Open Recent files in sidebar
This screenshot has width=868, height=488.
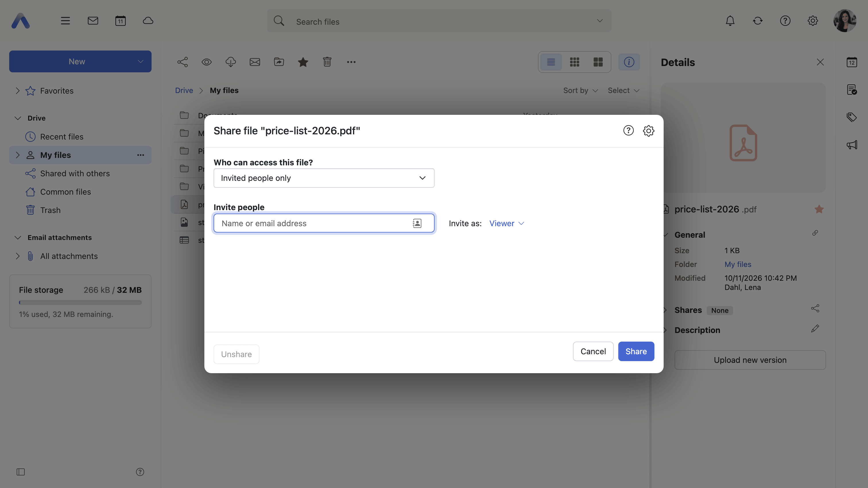click(62, 136)
